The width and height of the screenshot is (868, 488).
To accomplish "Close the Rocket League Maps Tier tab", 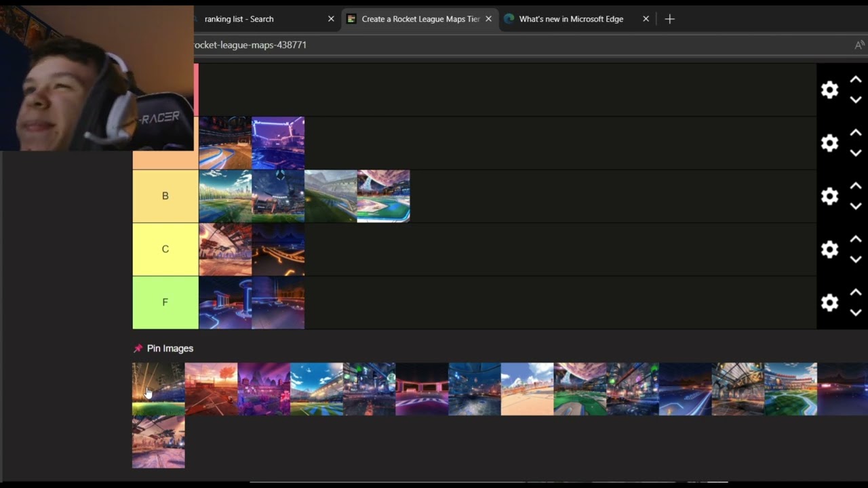I will pos(488,19).
